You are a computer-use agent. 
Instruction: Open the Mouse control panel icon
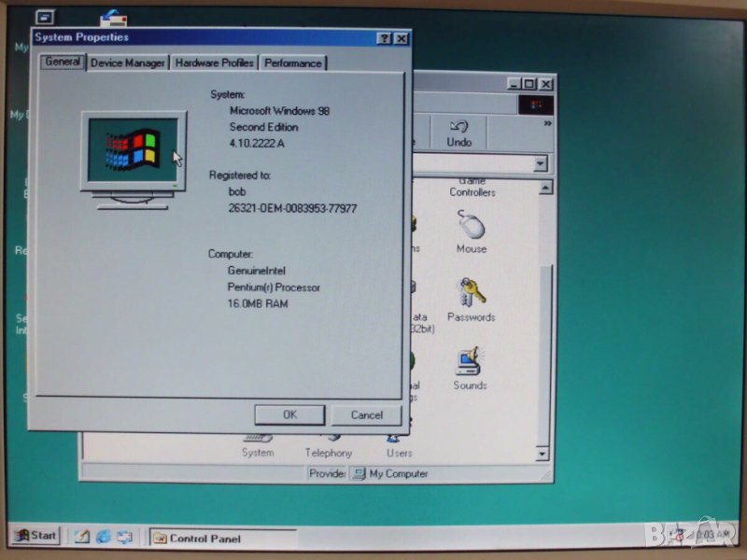[472, 228]
